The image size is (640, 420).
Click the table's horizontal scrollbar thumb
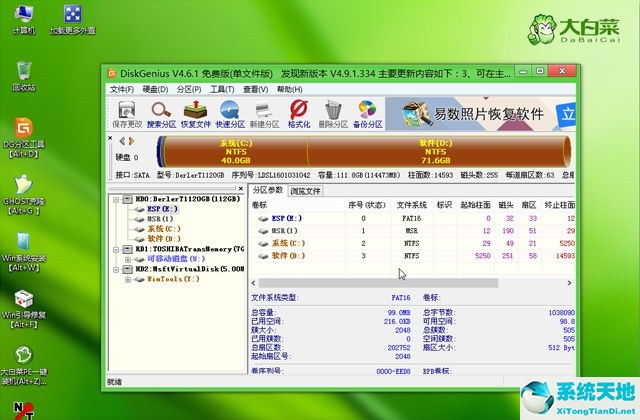(378, 283)
